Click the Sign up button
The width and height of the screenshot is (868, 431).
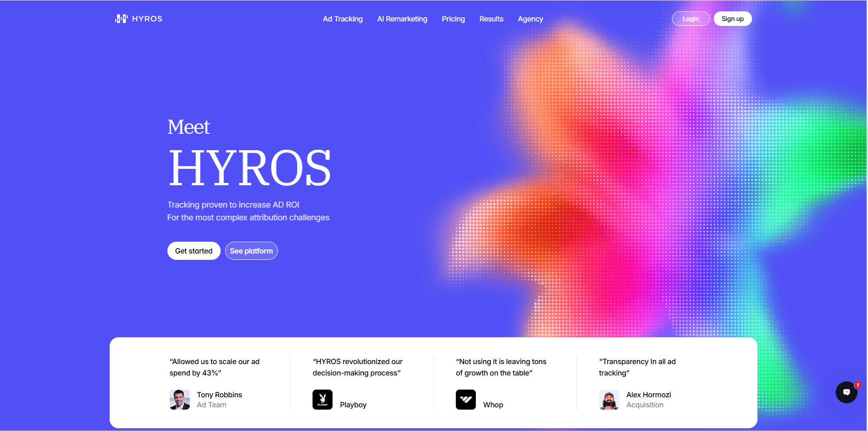(732, 19)
